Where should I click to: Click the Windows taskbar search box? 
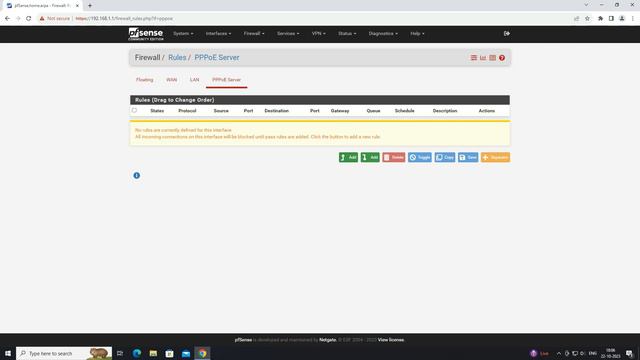pyautogui.click(x=64, y=353)
